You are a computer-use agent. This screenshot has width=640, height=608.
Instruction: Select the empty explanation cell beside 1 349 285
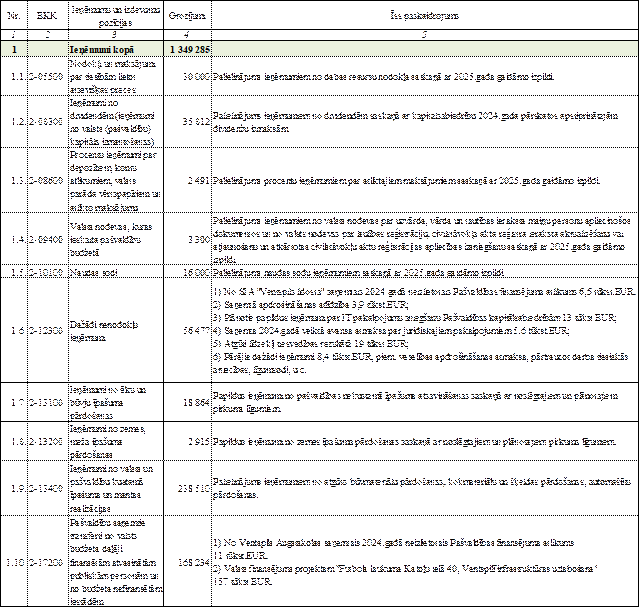pos(425,49)
